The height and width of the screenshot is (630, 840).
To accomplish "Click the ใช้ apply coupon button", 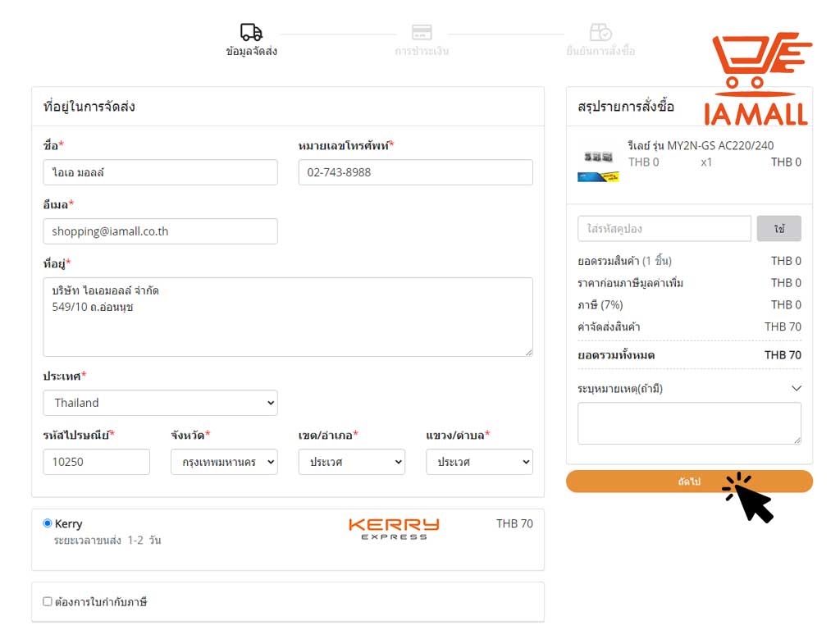I will click(778, 229).
